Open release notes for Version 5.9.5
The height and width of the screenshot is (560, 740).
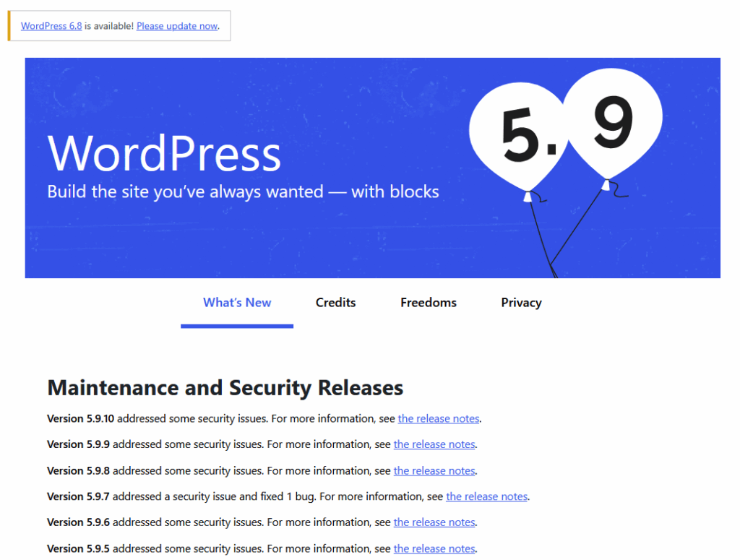(x=434, y=549)
